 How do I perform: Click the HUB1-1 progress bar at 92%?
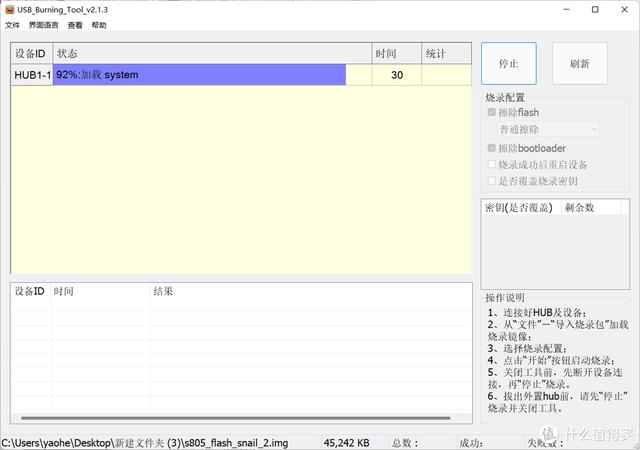tap(200, 75)
